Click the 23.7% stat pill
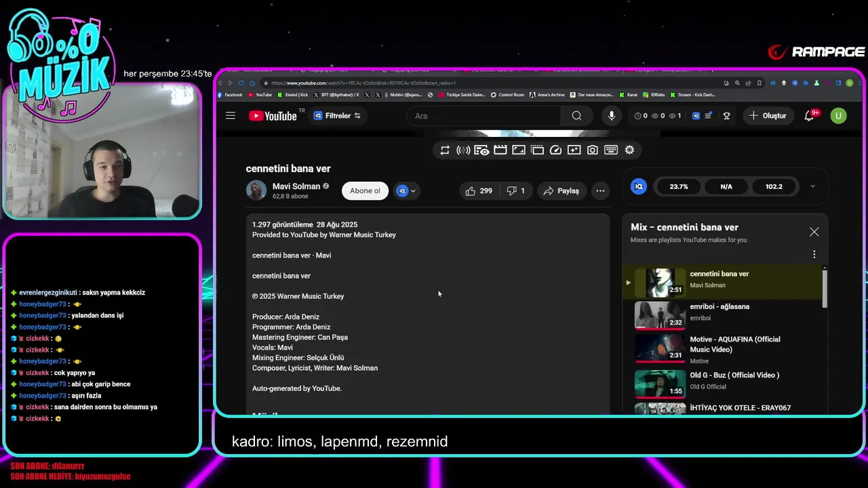Image resolution: width=868 pixels, height=488 pixels. click(x=679, y=186)
